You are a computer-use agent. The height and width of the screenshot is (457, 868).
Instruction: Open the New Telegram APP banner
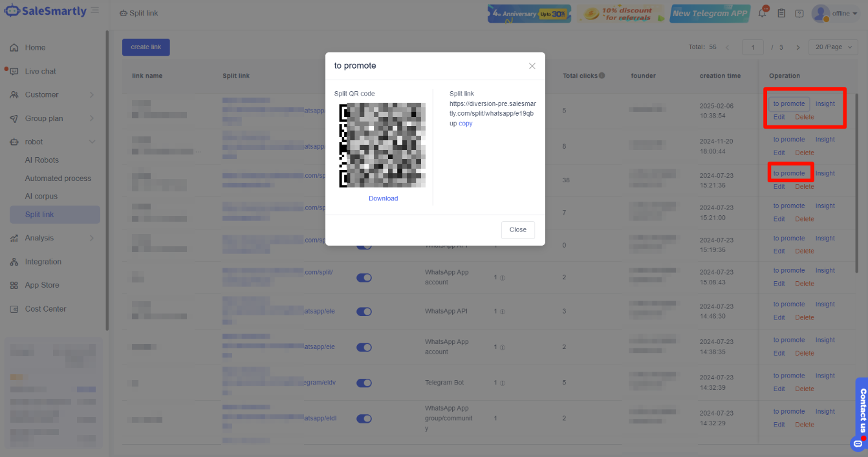[710, 14]
